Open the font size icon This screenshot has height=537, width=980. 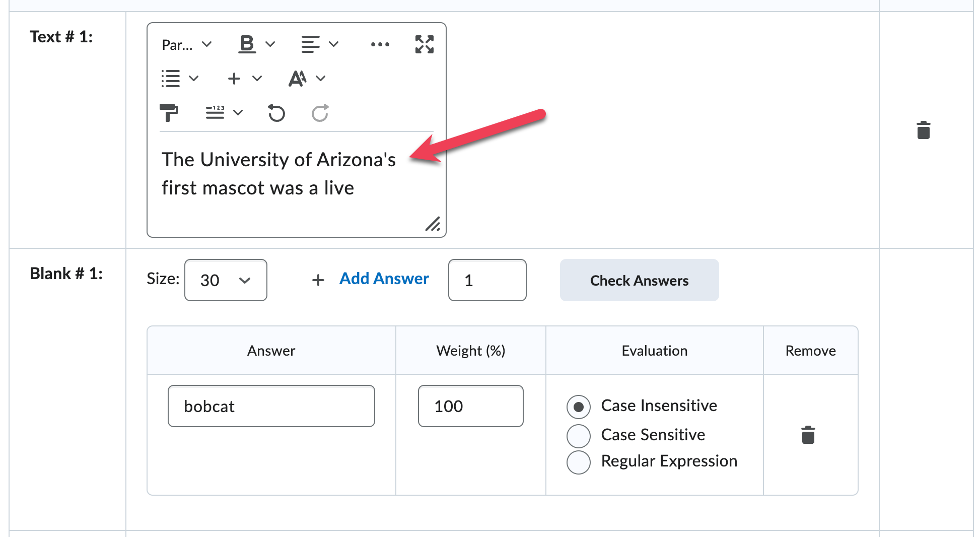pyautogui.click(x=298, y=79)
